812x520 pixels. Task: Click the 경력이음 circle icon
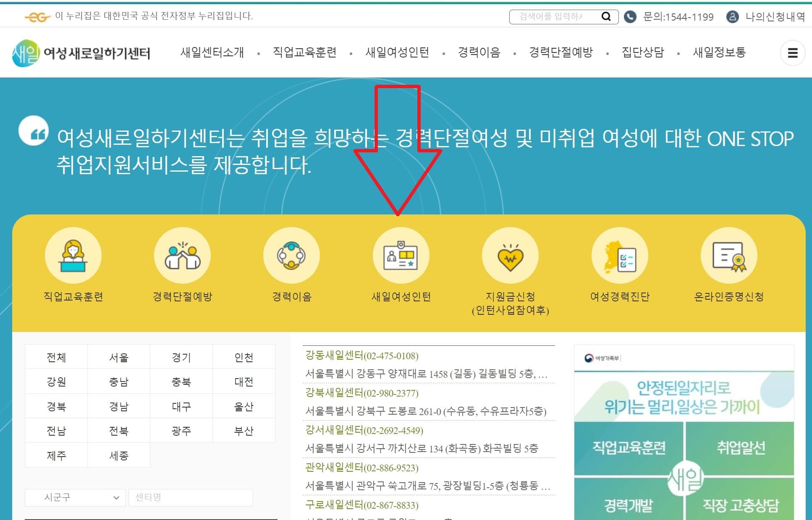click(292, 255)
